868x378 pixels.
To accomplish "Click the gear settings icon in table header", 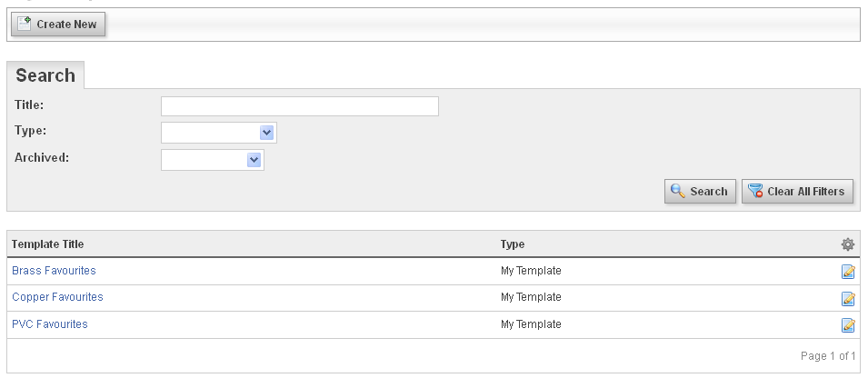I will [847, 244].
